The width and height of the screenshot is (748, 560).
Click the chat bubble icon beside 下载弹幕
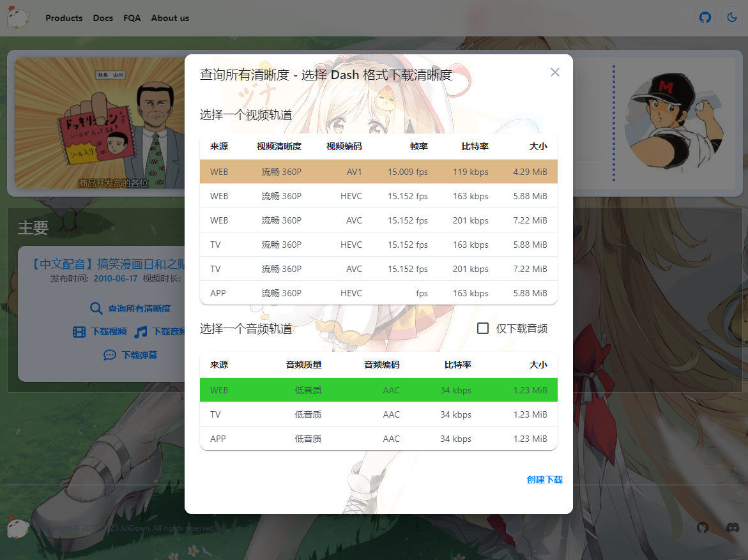coord(110,355)
